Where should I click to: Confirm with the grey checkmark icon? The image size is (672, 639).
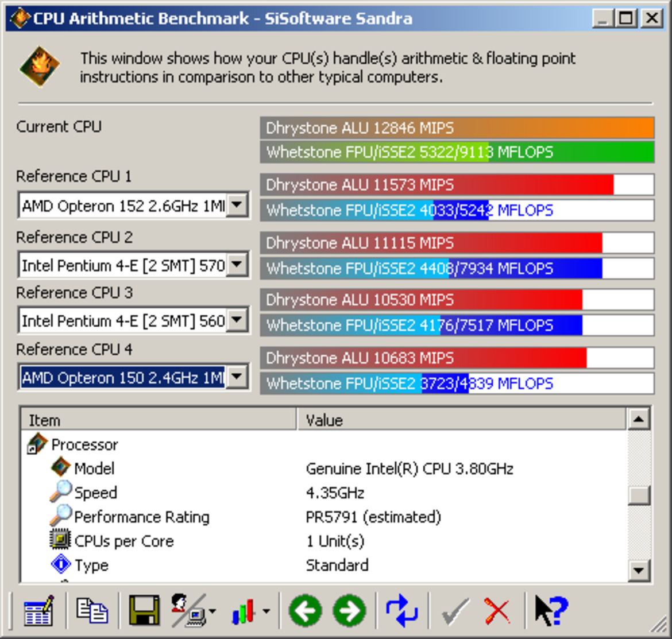coord(455,611)
